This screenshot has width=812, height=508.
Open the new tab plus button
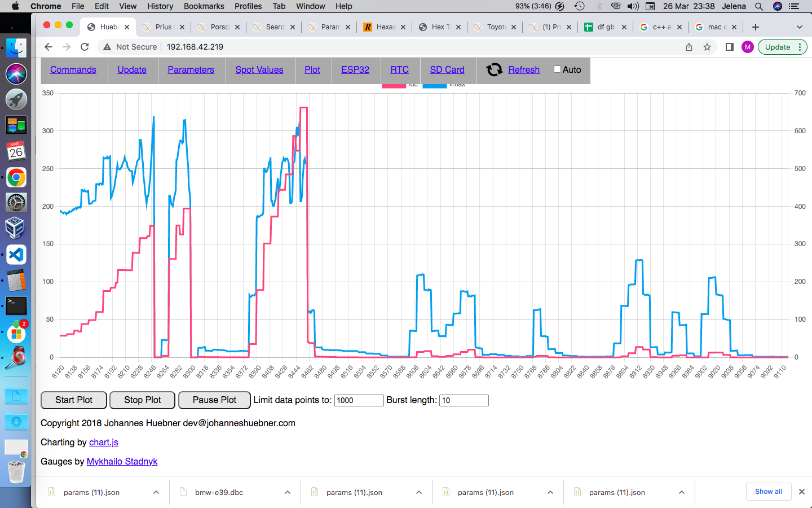coord(756,27)
